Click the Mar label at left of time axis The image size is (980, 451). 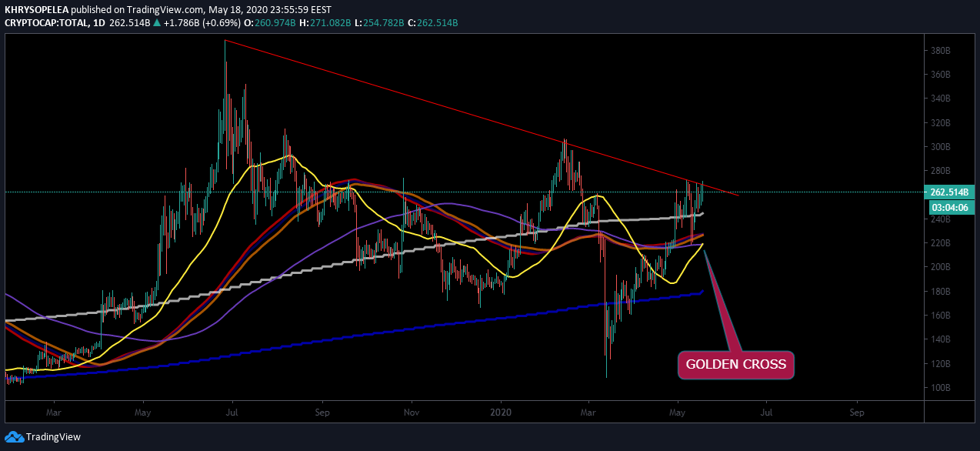(x=54, y=413)
